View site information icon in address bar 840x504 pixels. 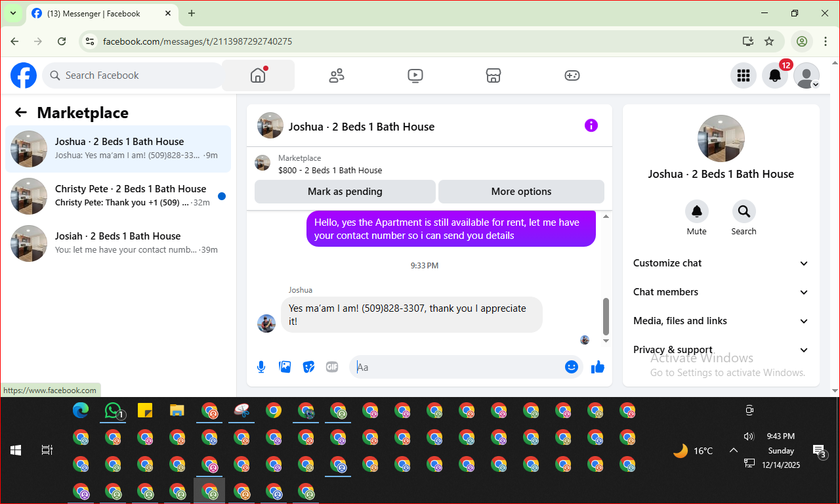(91, 41)
